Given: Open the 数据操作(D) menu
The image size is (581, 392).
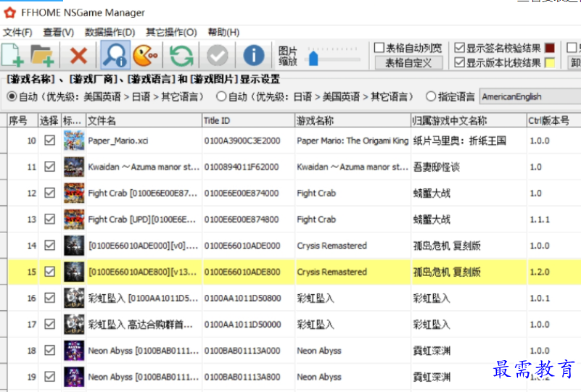Looking at the screenshot, I should tap(110, 32).
